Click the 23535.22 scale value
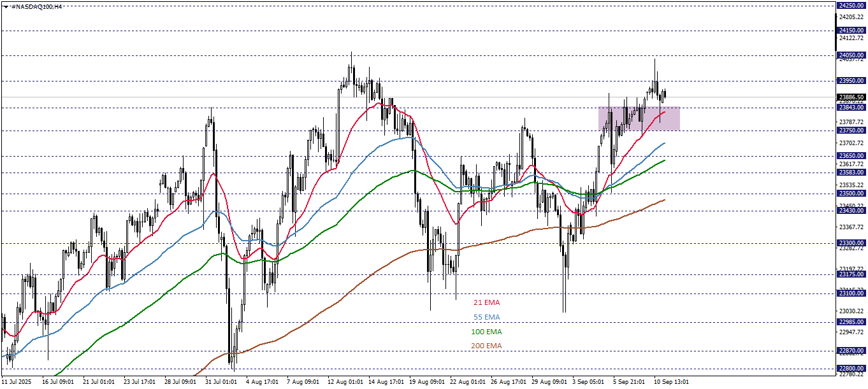868x389 pixels. [851, 185]
